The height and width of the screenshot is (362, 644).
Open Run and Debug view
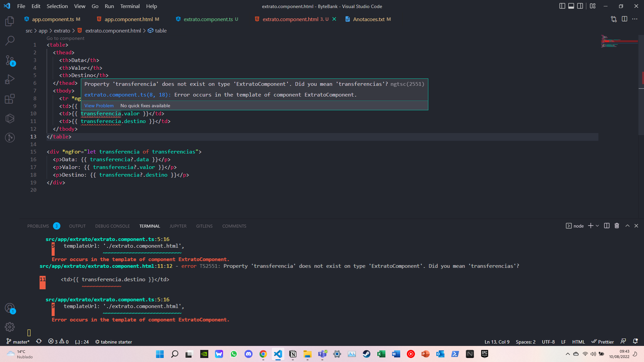tap(10, 80)
